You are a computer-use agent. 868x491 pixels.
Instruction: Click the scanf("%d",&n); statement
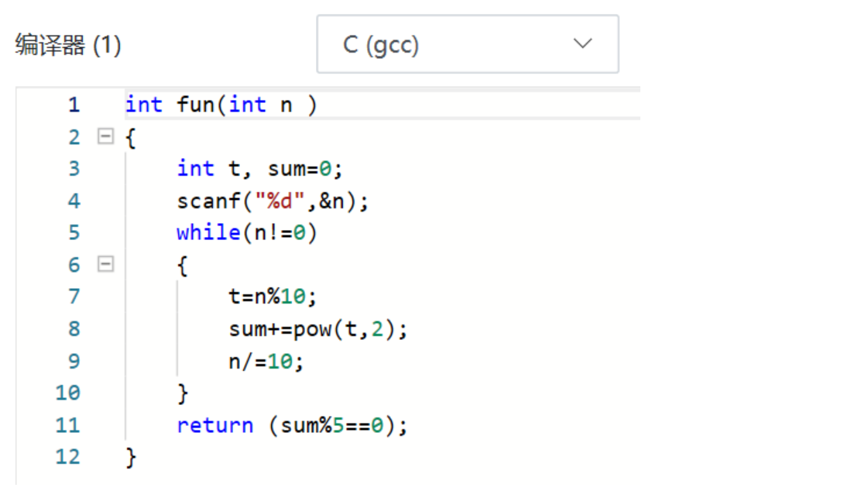pos(273,201)
